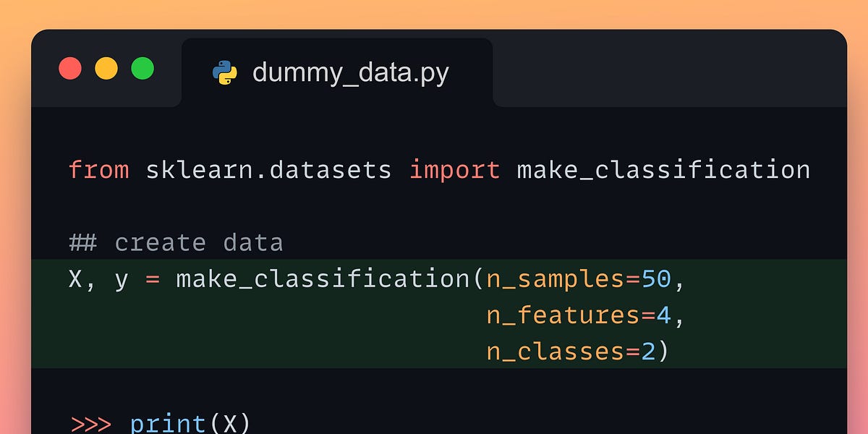Click the Python logo icon on the tab
Screen dimensions: 868x434
(x=225, y=72)
